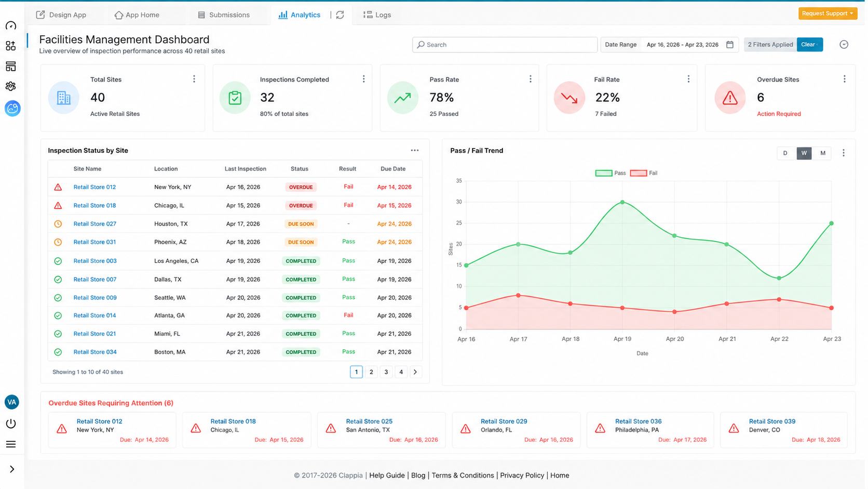Open the apps grid icon in sidebar
Viewport: 868px width, 489px height.
click(10, 46)
